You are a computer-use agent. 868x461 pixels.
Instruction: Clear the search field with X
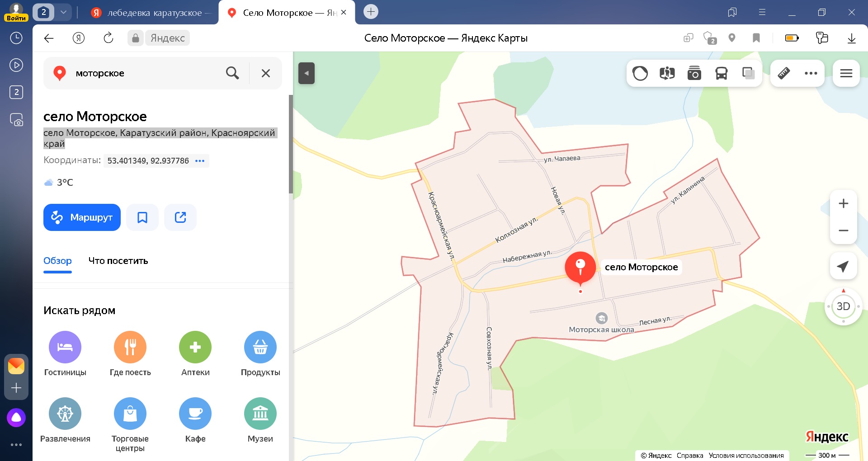click(266, 73)
